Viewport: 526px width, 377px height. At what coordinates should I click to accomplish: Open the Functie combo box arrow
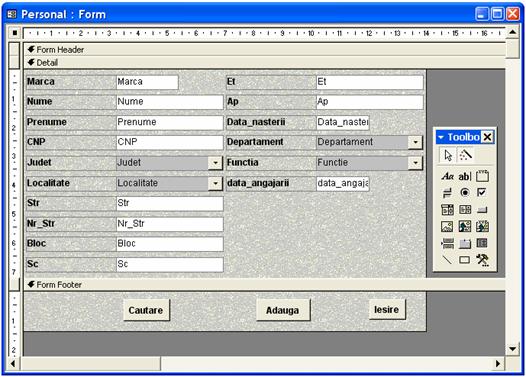point(415,163)
